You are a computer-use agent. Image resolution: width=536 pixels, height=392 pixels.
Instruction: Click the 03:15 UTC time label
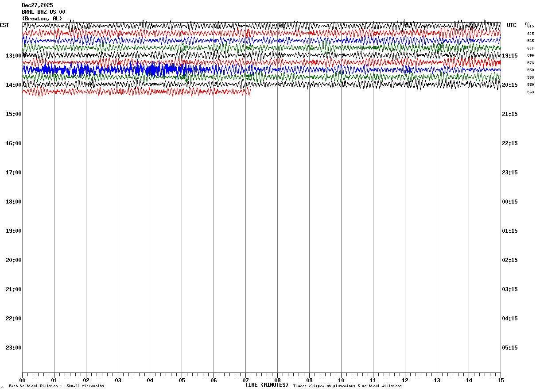pyautogui.click(x=510, y=289)
